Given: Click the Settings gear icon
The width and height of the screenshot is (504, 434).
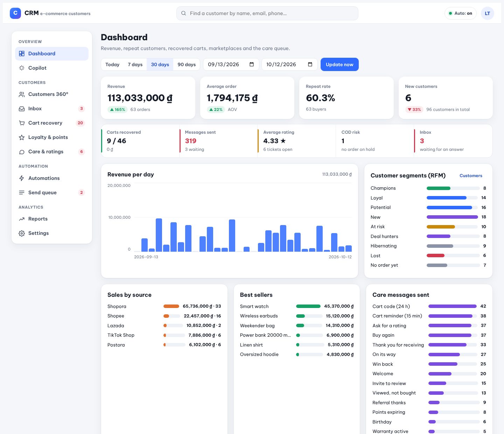Looking at the screenshot, I should pos(22,233).
